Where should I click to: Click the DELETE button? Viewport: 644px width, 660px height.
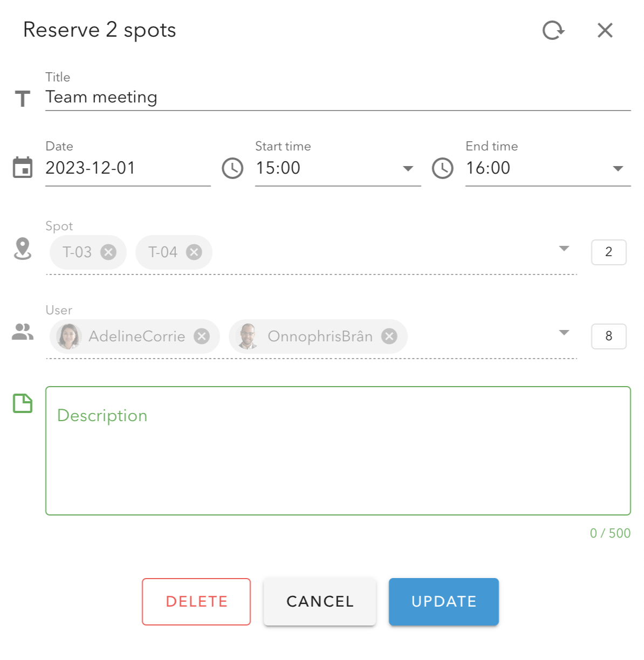[196, 601]
